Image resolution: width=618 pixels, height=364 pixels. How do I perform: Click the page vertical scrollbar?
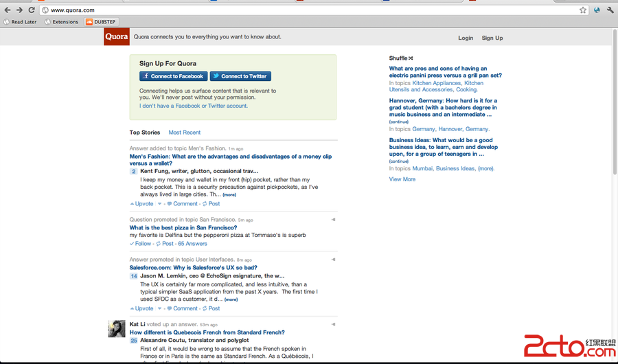[615, 102]
